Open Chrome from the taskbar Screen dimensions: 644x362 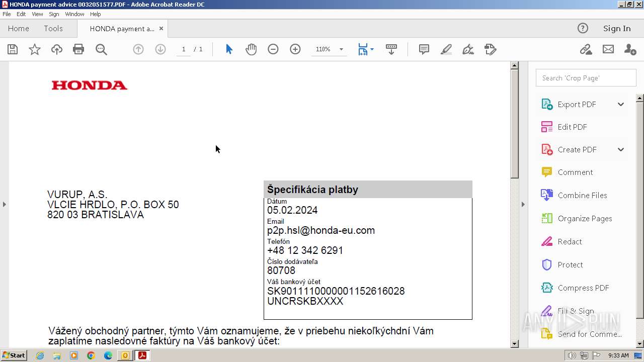click(x=91, y=355)
